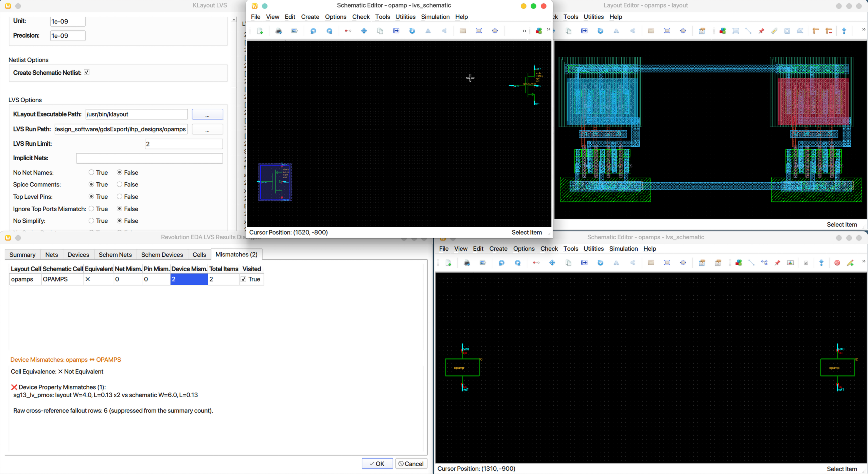Open the Simulation menu in opamp editor
The image size is (868, 474).
435,17
